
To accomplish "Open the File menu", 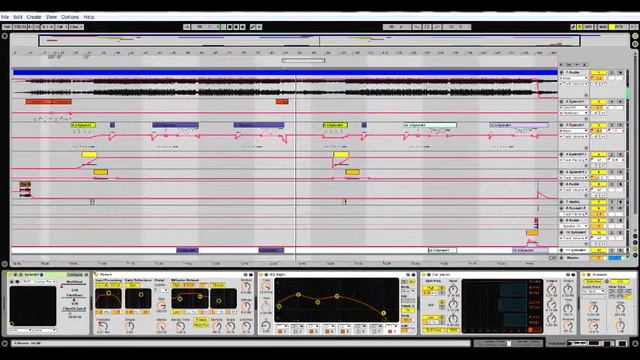I will (x=4, y=17).
